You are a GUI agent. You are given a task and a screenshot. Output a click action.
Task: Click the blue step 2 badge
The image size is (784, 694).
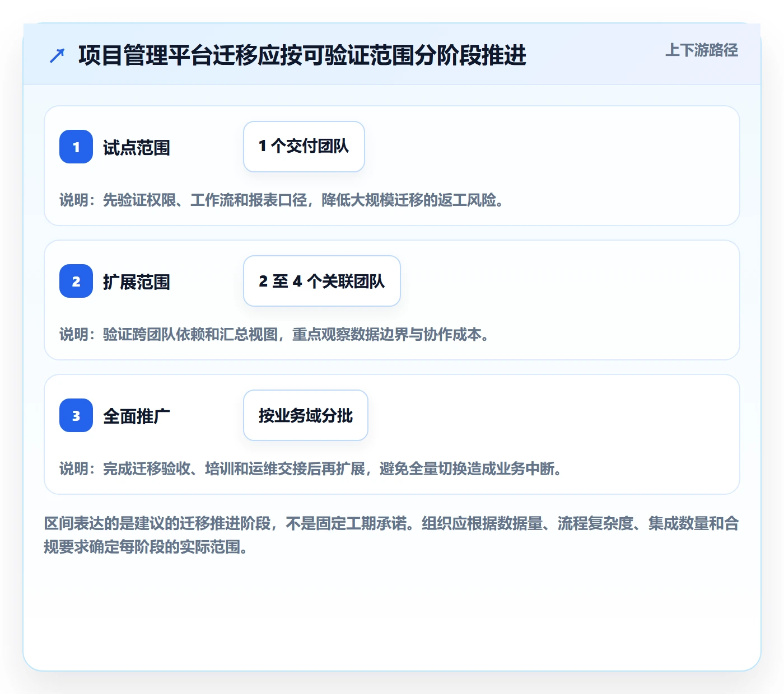click(x=76, y=281)
